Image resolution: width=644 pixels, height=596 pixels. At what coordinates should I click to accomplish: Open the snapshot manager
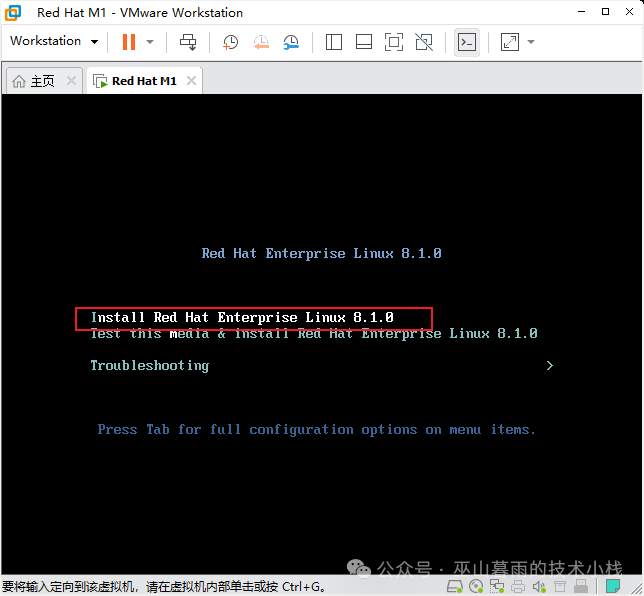tap(291, 42)
